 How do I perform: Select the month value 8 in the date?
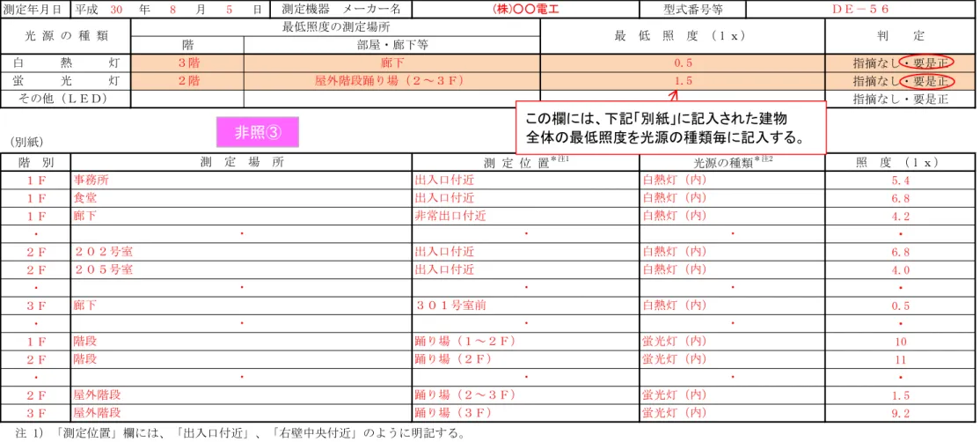click(x=172, y=10)
